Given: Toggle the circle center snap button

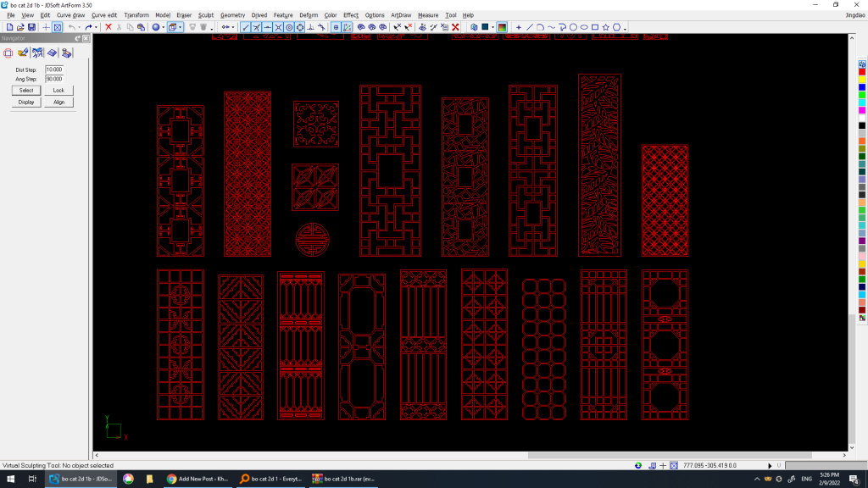Looking at the screenshot, I should point(289,27).
